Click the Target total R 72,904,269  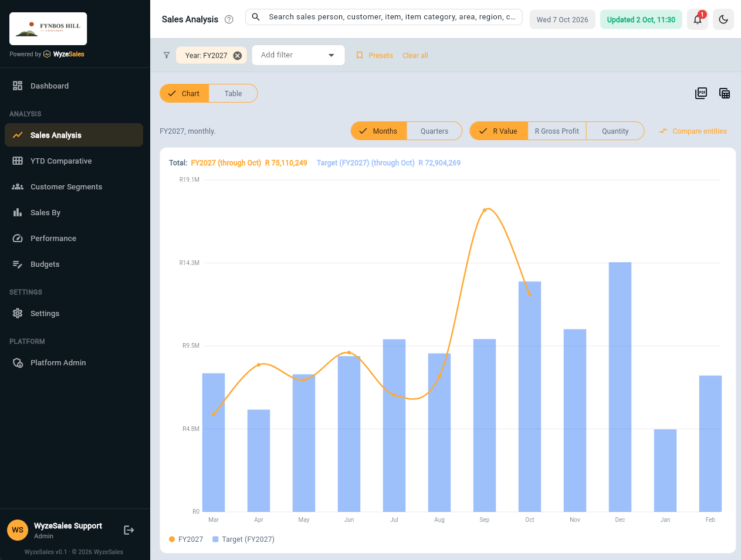tap(439, 163)
